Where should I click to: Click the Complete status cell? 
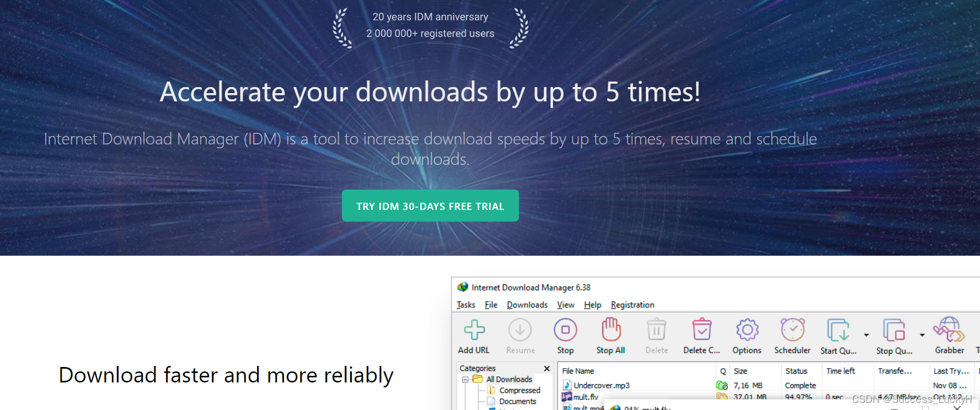[x=800, y=385]
